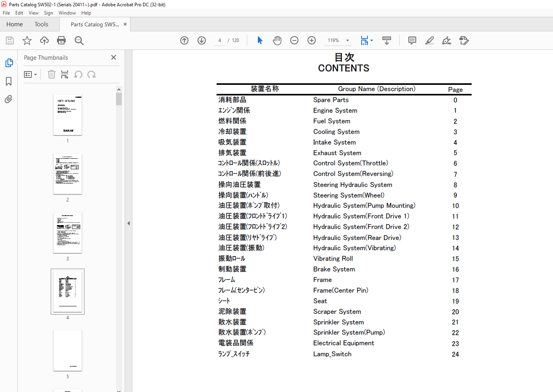Switch to Tools tab
This screenshot has height=392, width=553.
pyautogui.click(x=41, y=24)
